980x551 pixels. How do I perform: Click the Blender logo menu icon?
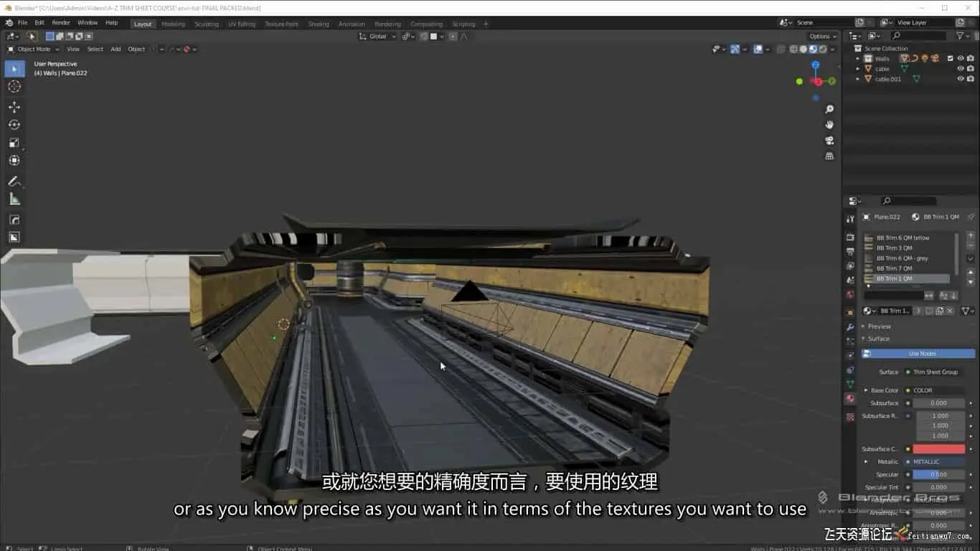point(9,23)
